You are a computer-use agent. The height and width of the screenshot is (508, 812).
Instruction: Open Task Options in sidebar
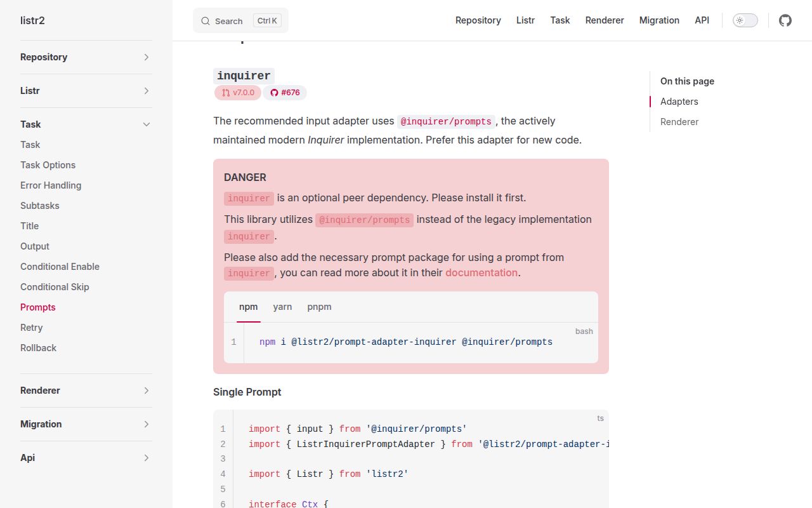pos(48,165)
